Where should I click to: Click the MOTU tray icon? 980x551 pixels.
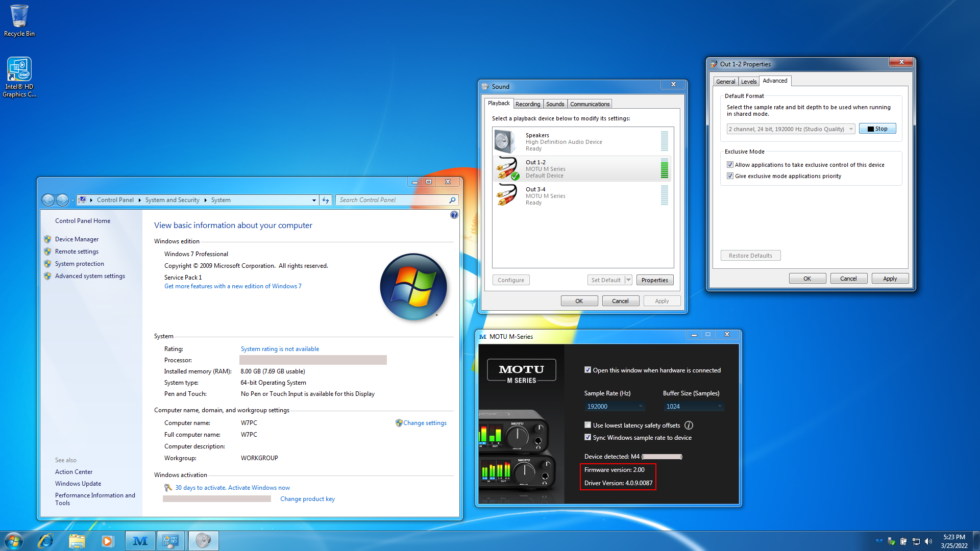point(879,541)
